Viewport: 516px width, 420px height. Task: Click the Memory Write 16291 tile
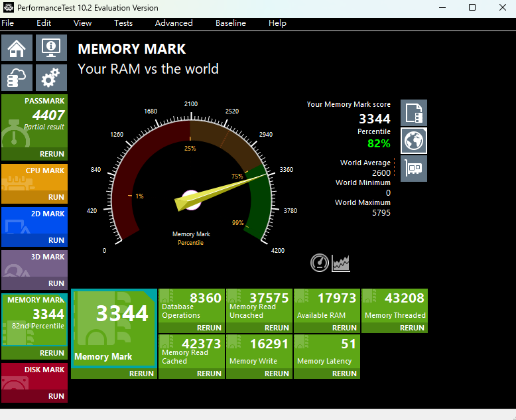coord(259,352)
